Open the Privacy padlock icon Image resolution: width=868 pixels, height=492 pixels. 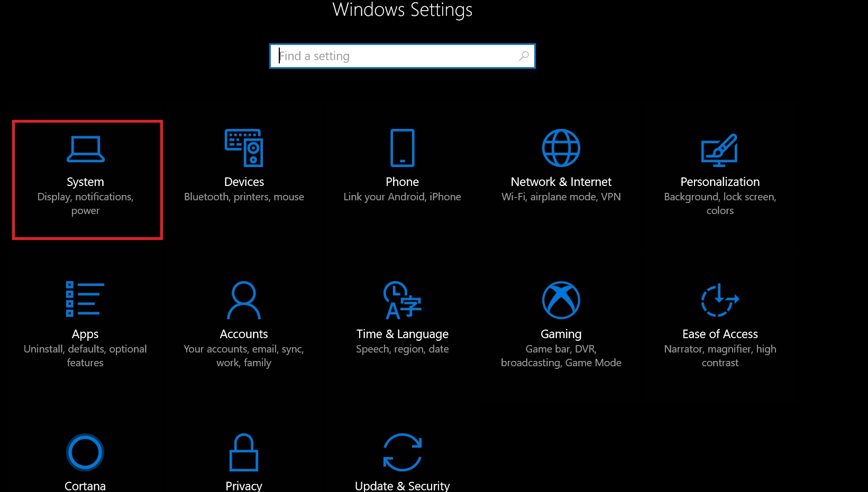click(x=244, y=452)
